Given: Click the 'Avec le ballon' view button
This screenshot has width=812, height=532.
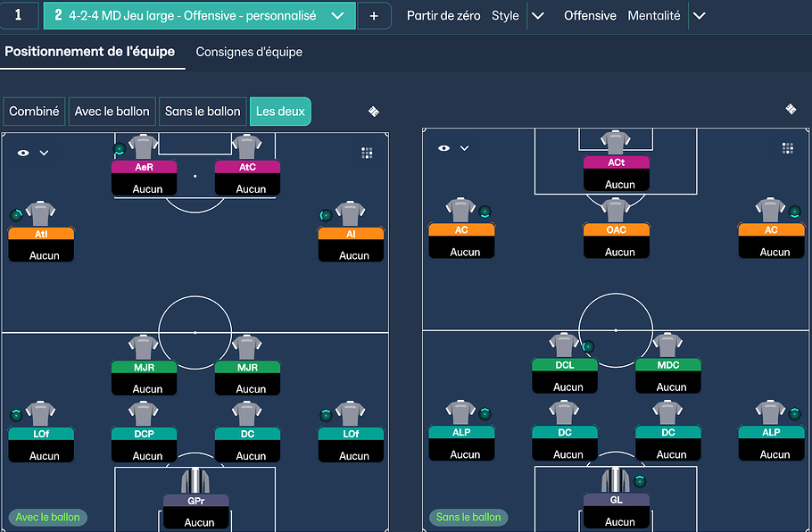Looking at the screenshot, I should [112, 112].
